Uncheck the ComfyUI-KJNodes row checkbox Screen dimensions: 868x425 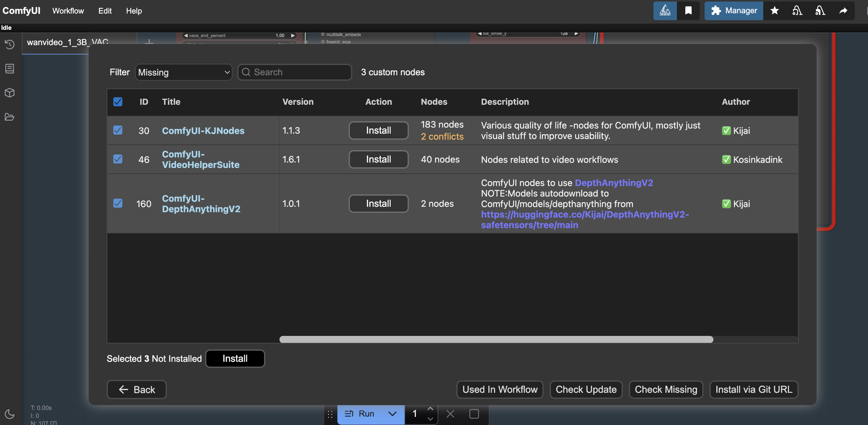118,130
